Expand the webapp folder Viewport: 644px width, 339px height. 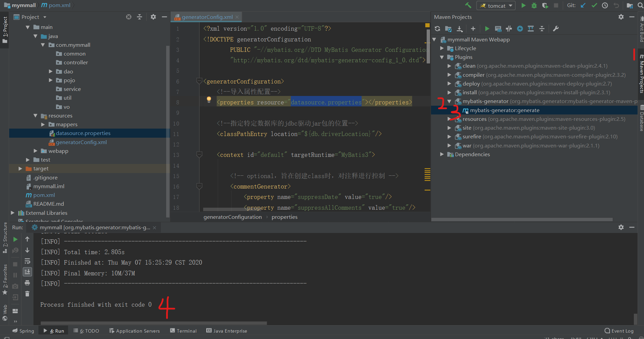coord(35,151)
